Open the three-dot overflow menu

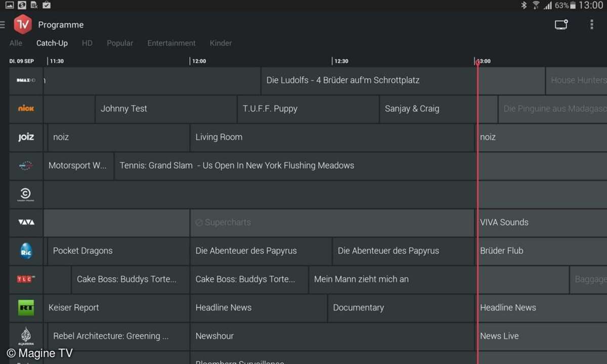click(592, 24)
